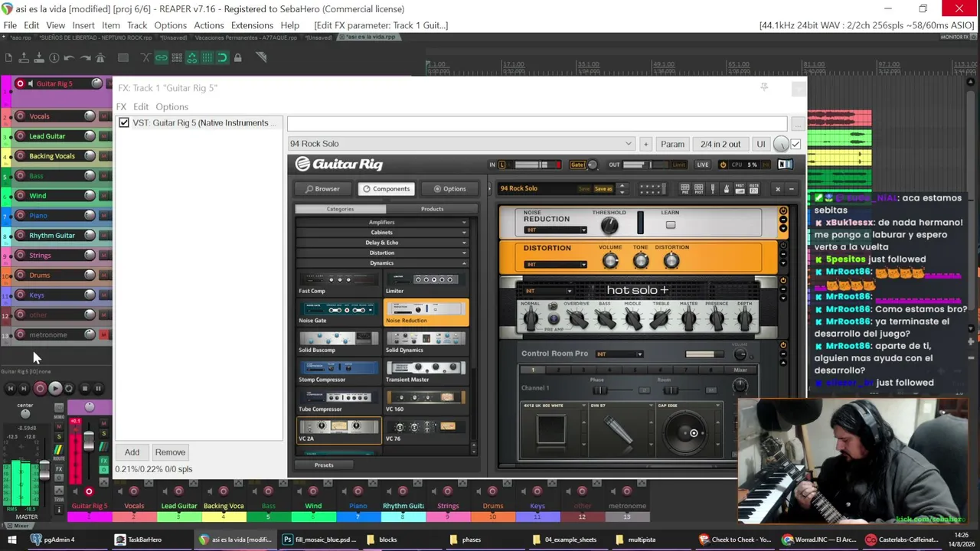Switch to Guitar Rig Browser tab
The height and width of the screenshot is (551, 980).
(x=322, y=188)
